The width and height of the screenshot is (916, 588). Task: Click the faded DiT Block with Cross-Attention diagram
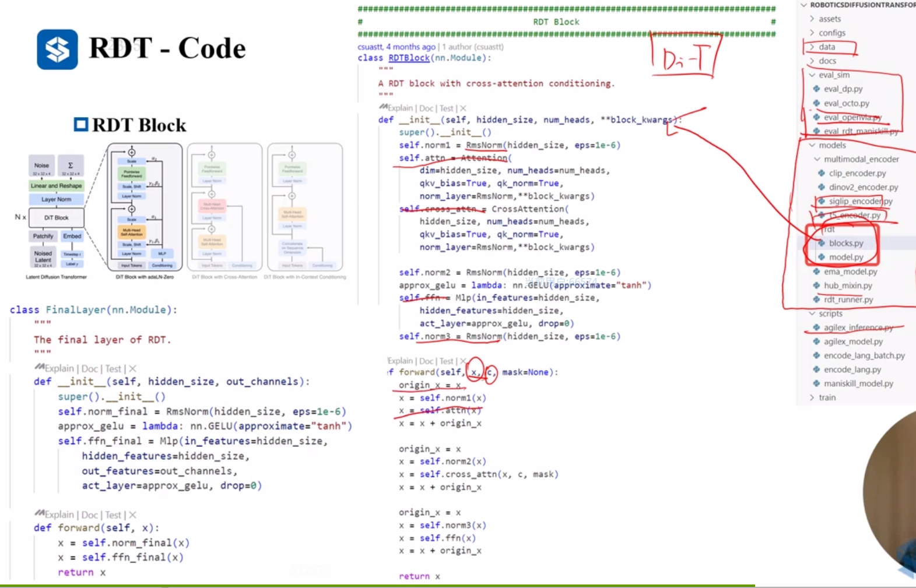224,207
